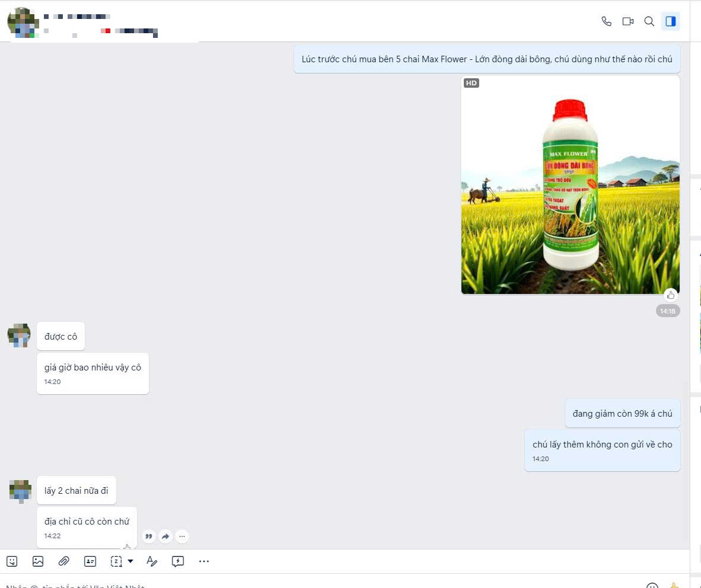Show more toolbar options in the composer

click(x=204, y=561)
